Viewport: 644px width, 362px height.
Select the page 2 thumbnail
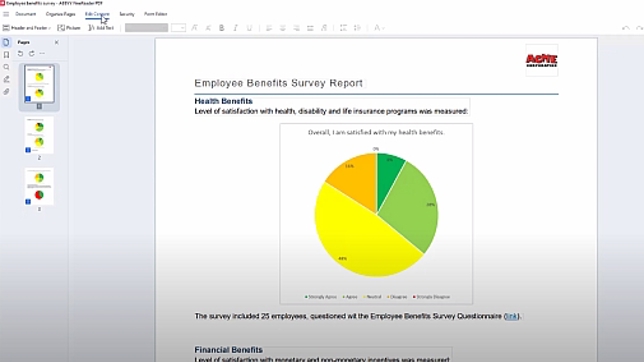coord(39,136)
